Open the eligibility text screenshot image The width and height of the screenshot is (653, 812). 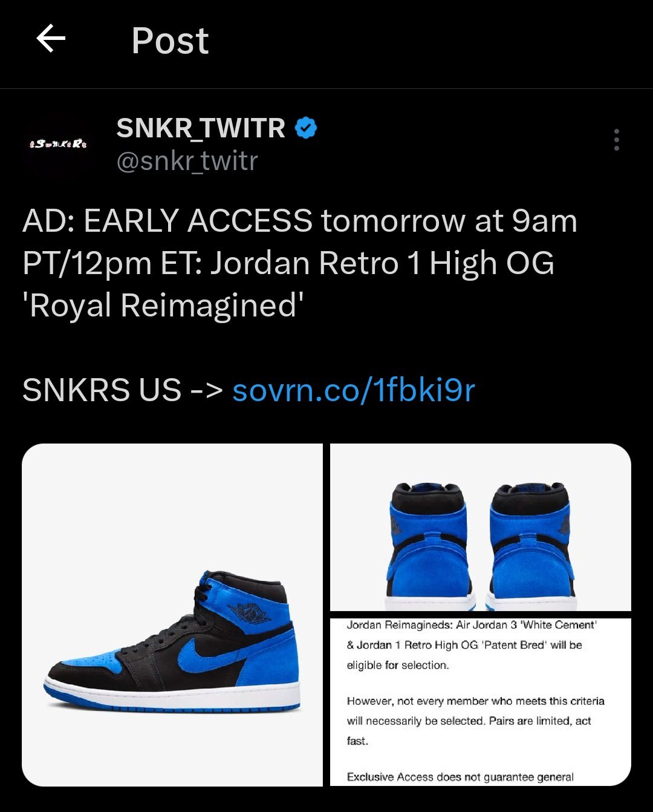pyautogui.click(x=481, y=702)
